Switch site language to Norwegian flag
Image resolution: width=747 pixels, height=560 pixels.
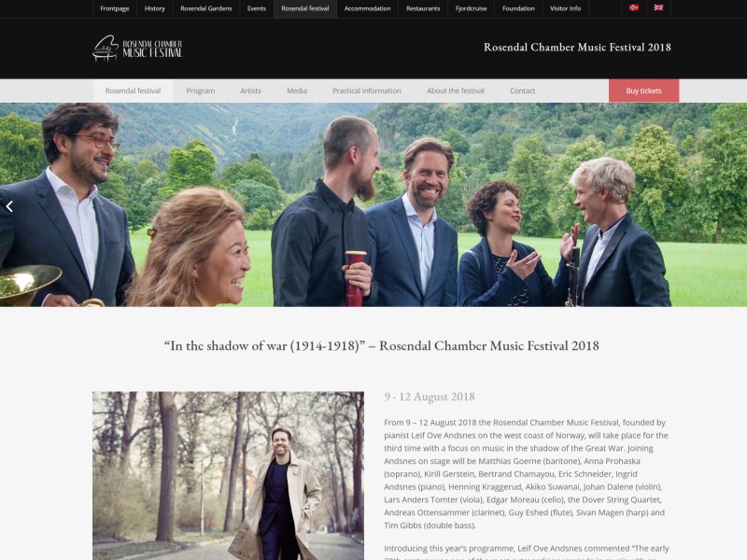634,7
